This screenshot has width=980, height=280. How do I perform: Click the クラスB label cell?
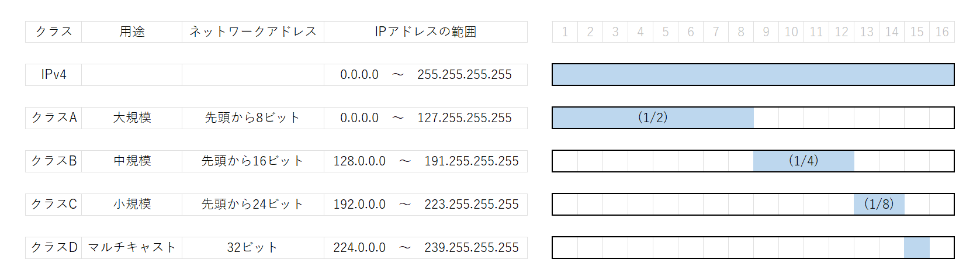click(54, 161)
